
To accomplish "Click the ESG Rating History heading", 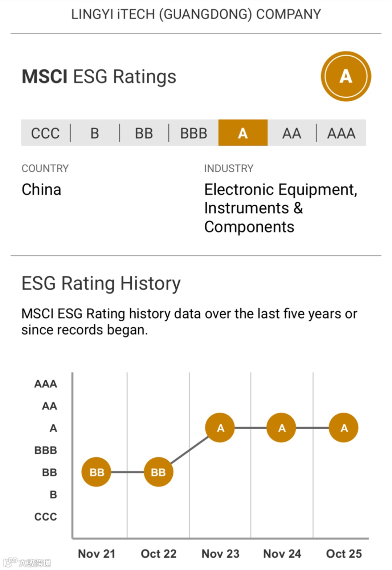I will (101, 284).
